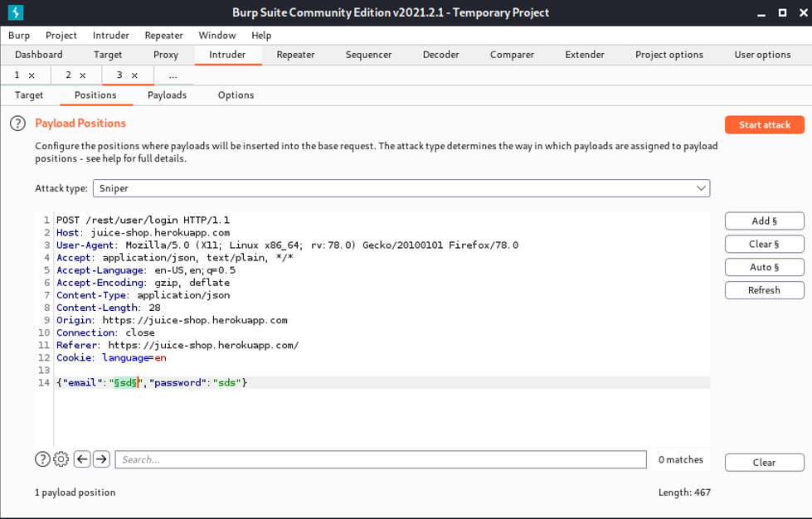Click the Cookie language=en line
This screenshot has width=812, height=519.
pos(111,358)
